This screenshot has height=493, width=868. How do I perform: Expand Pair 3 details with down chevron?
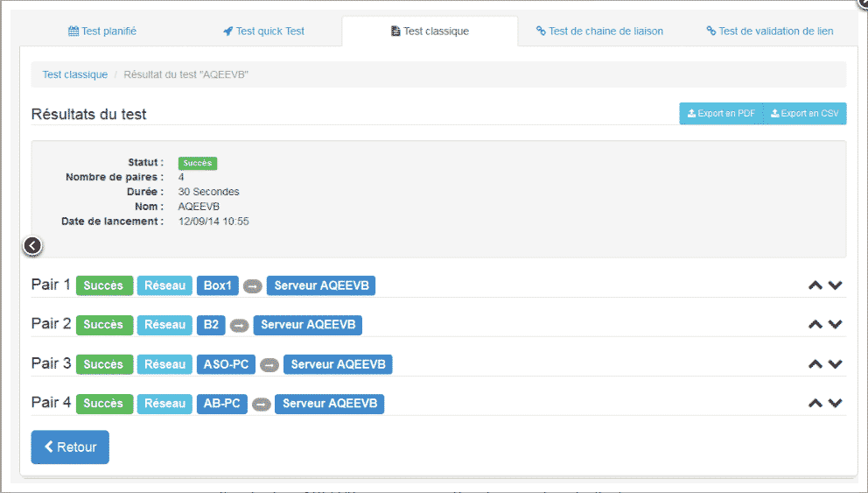[836, 364]
